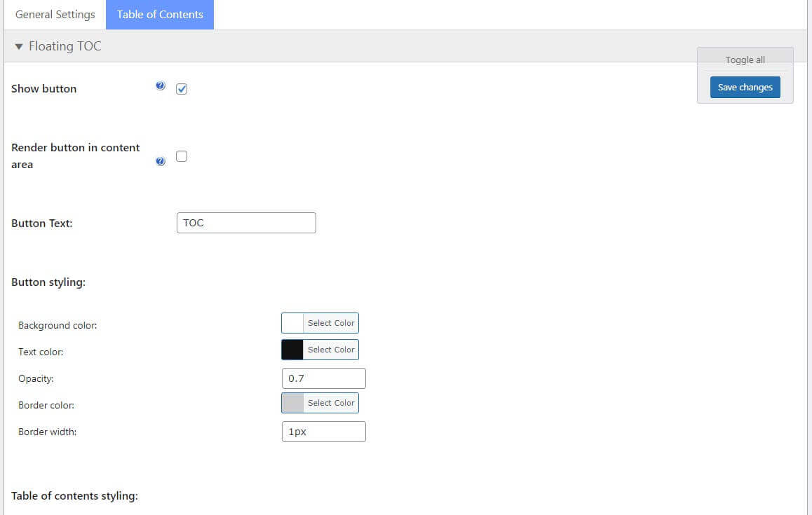
Task: Click help icon beside Render button in content area
Action: [161, 162]
